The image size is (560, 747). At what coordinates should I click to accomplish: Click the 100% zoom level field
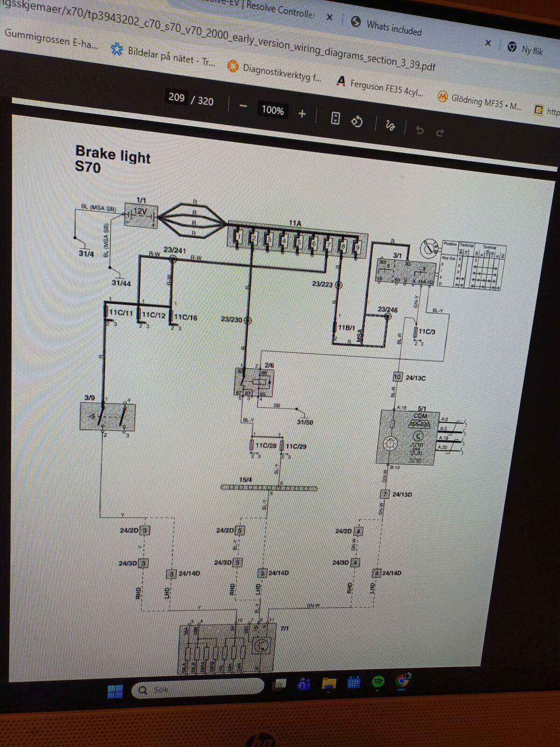pyautogui.click(x=273, y=110)
